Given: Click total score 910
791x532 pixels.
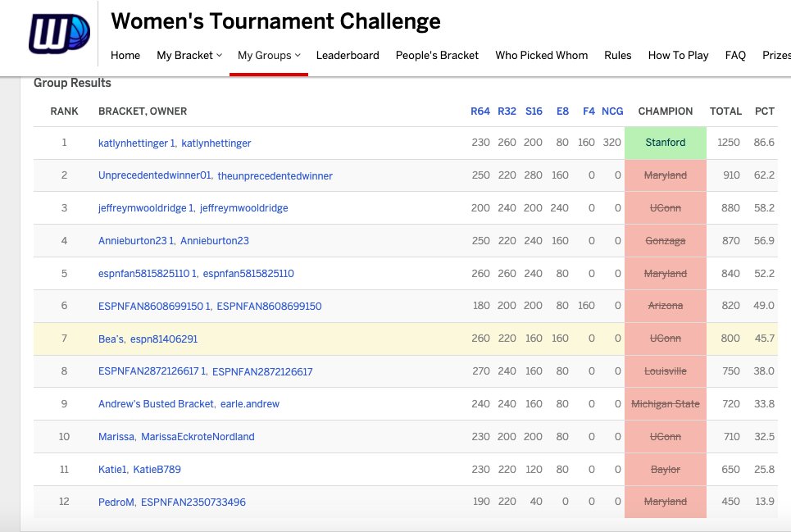Looking at the screenshot, I should pyautogui.click(x=731, y=175).
